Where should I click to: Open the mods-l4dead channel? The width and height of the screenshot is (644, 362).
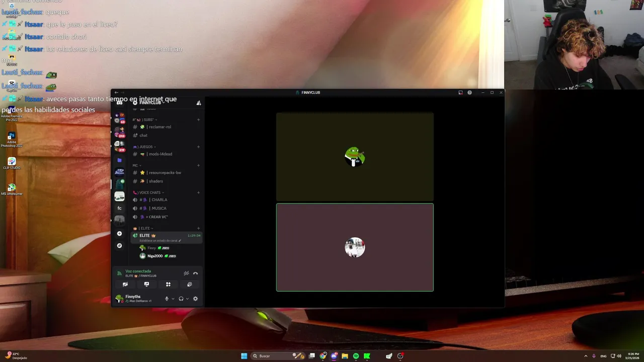pyautogui.click(x=166, y=154)
